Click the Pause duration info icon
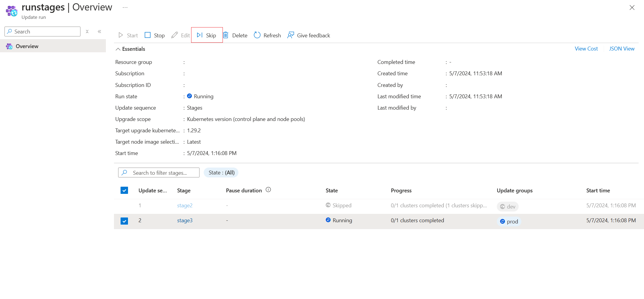The width and height of the screenshot is (644, 299). click(x=268, y=190)
